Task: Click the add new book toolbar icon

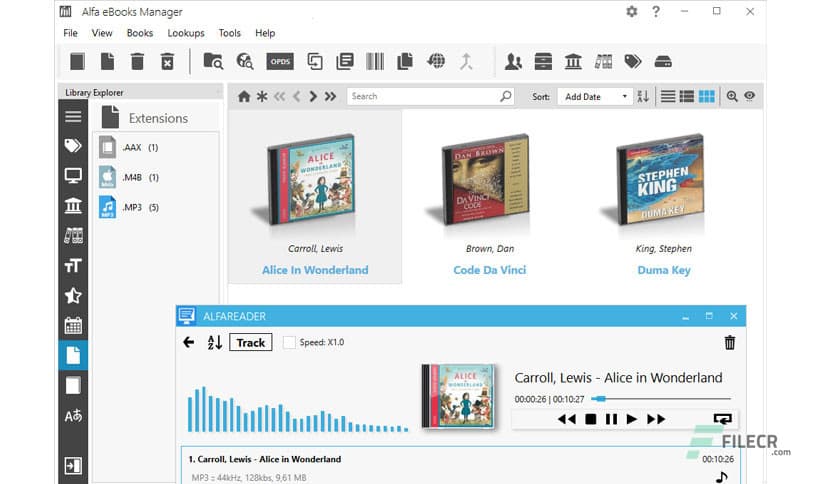Action: coord(77,61)
